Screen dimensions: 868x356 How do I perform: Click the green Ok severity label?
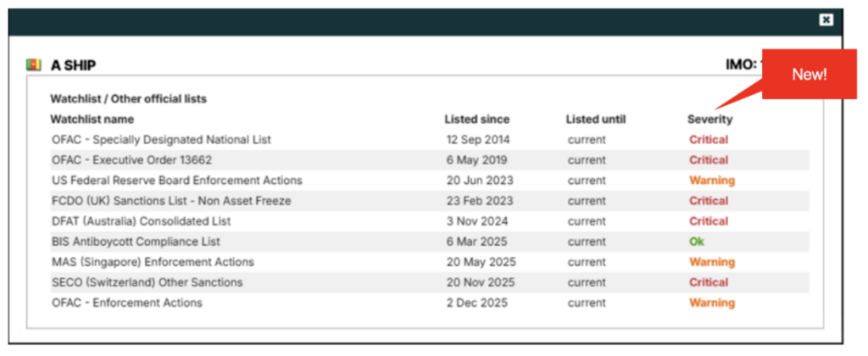click(x=697, y=242)
